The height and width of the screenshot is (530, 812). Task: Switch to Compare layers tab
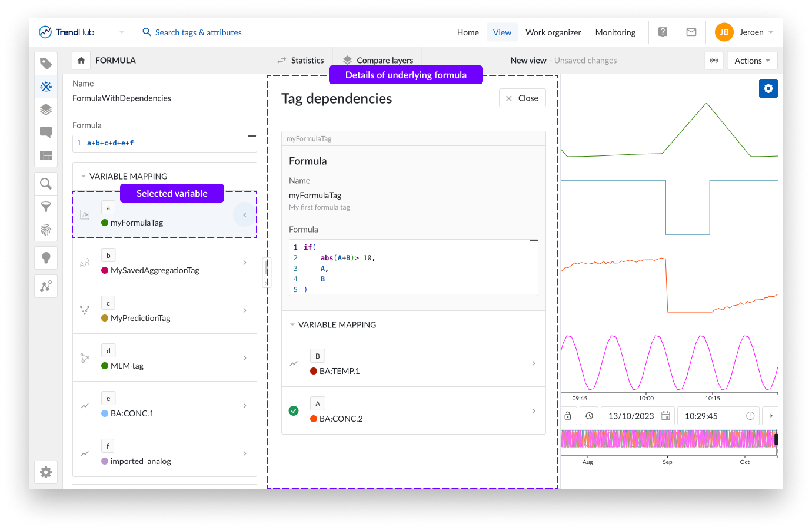378,60
